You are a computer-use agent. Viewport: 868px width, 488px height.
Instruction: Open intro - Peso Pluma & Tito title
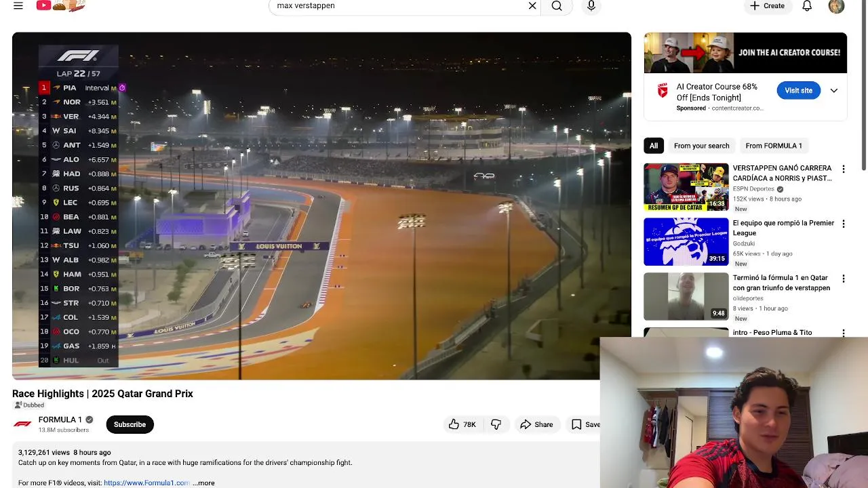tap(772, 333)
